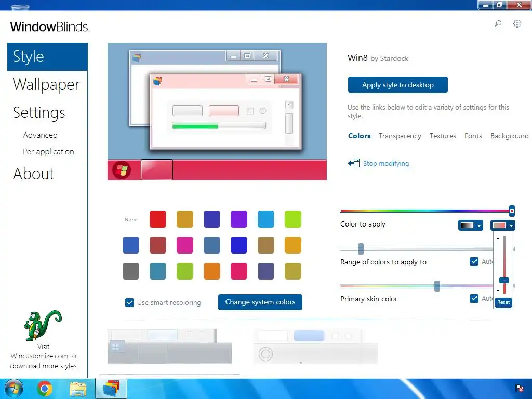Toggle Auto checkbox for Primary skin color
Screen dimensions: 532x399
474,298
